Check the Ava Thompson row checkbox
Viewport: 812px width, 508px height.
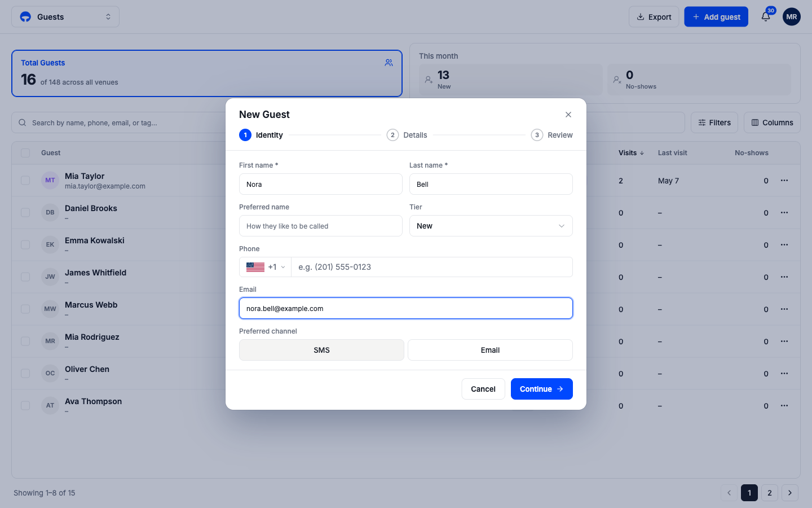tap(25, 406)
